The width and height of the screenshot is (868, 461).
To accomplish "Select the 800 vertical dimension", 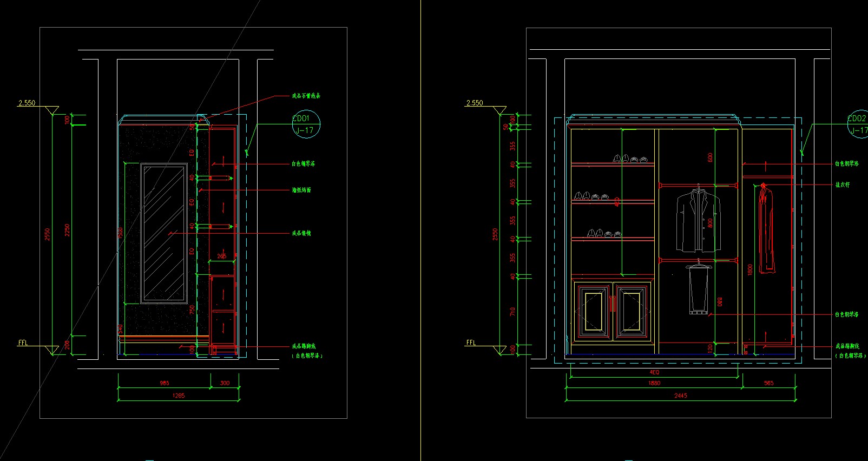I will pos(711,223).
